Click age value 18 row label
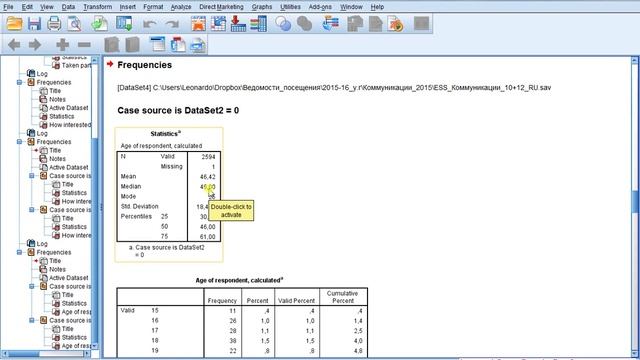 coord(155,340)
